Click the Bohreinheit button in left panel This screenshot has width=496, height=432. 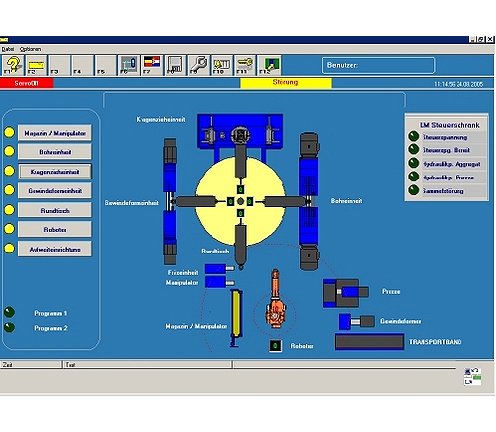coord(55,152)
